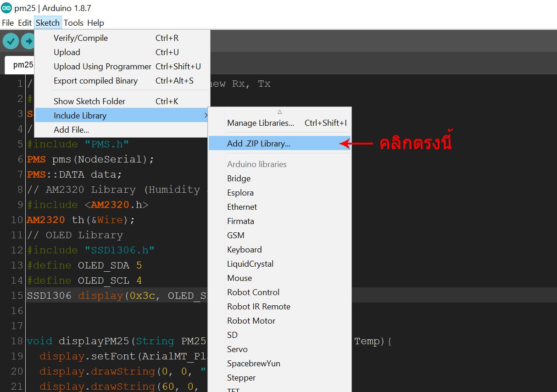Open the File menu
This screenshot has height=392, width=557.
8,22
